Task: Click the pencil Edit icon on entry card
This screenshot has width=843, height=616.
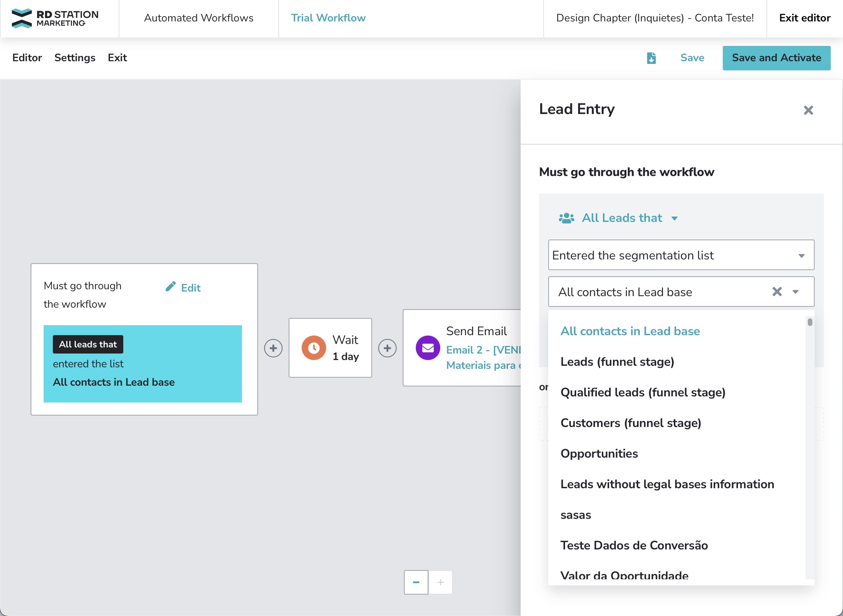Action: [171, 287]
